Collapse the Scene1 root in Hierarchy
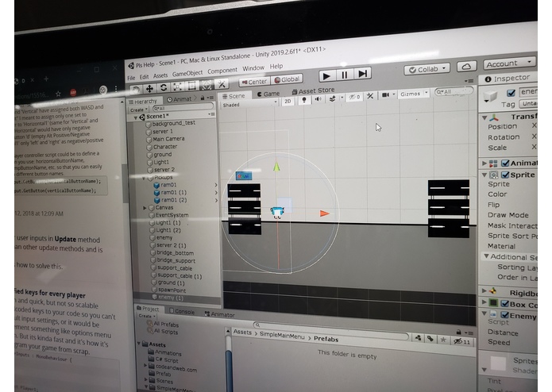Image resolution: width=552 pixels, height=392 pixels. (x=136, y=117)
